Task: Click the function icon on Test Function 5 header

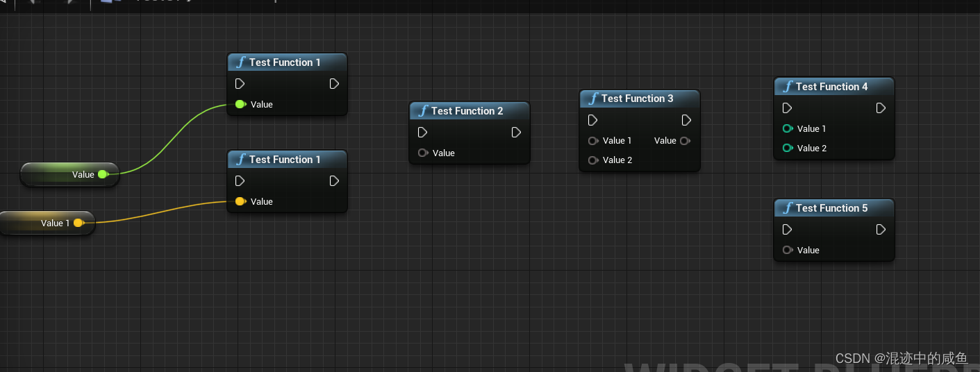Action: point(787,208)
